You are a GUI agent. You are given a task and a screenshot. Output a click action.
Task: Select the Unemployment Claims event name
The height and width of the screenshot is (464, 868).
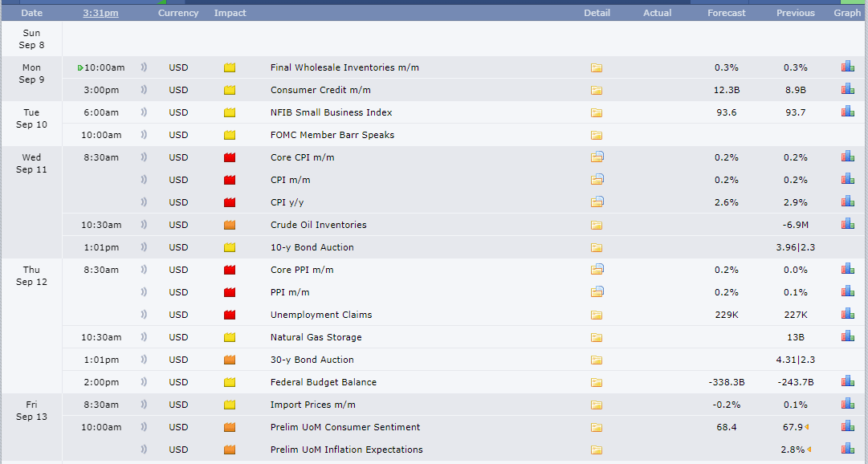(x=321, y=315)
